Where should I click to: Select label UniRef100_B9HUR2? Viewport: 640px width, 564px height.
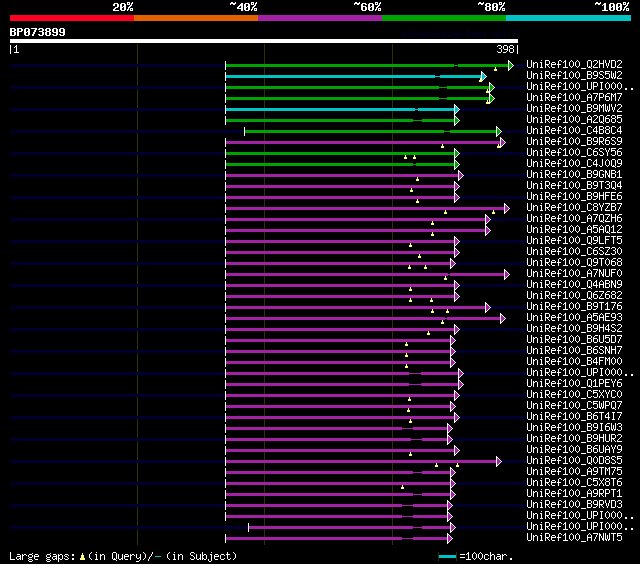[574, 439]
